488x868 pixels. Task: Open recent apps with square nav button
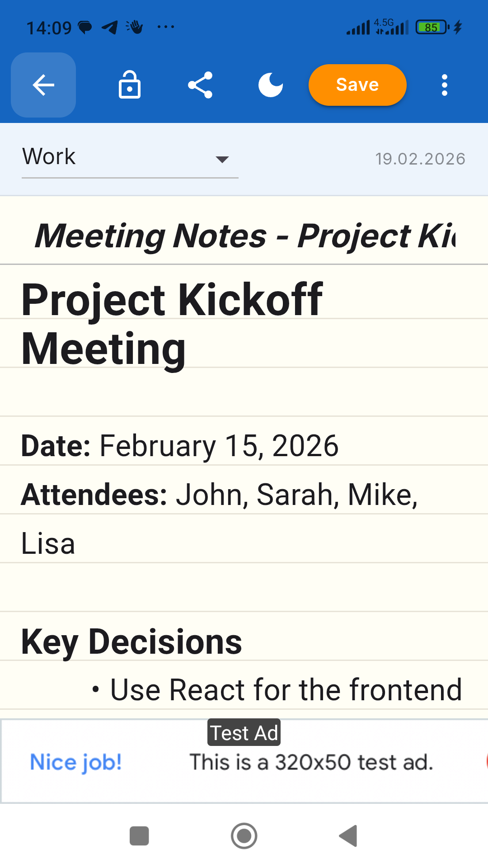pyautogui.click(x=139, y=836)
